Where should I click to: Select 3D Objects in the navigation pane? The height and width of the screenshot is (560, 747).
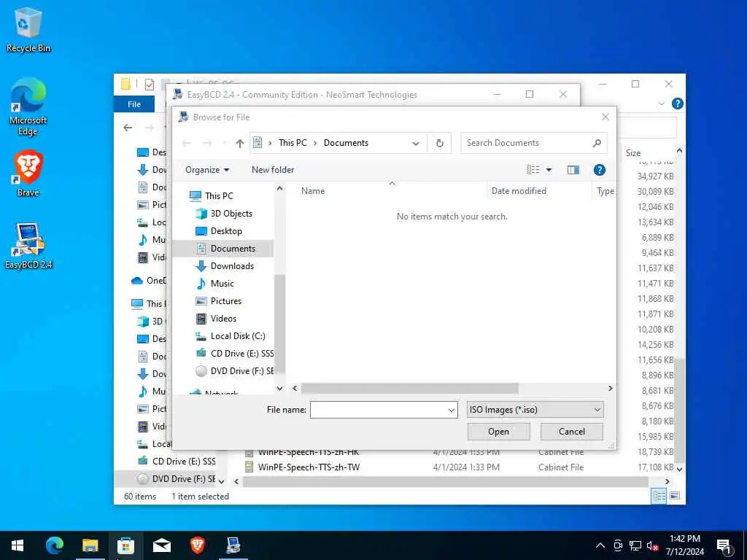tap(231, 214)
